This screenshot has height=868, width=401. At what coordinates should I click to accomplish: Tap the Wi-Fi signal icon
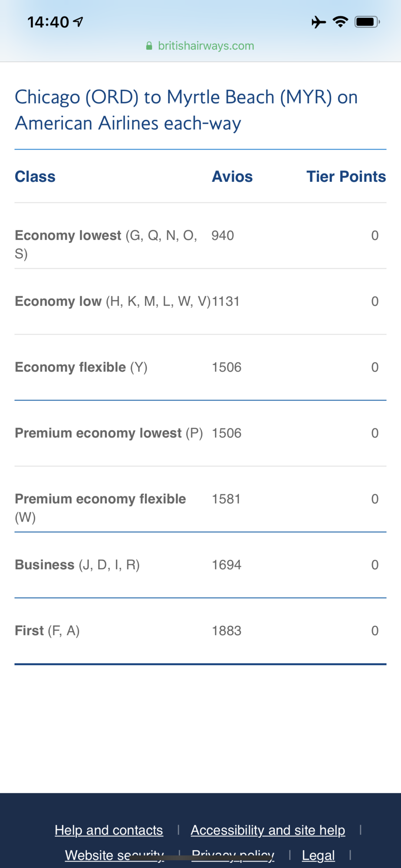(340, 22)
